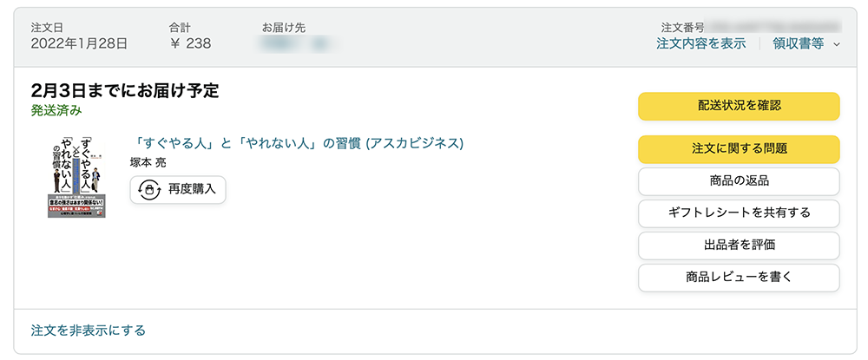Open the book cover thumbnail
Image resolution: width=868 pixels, height=360 pixels.
click(76, 176)
